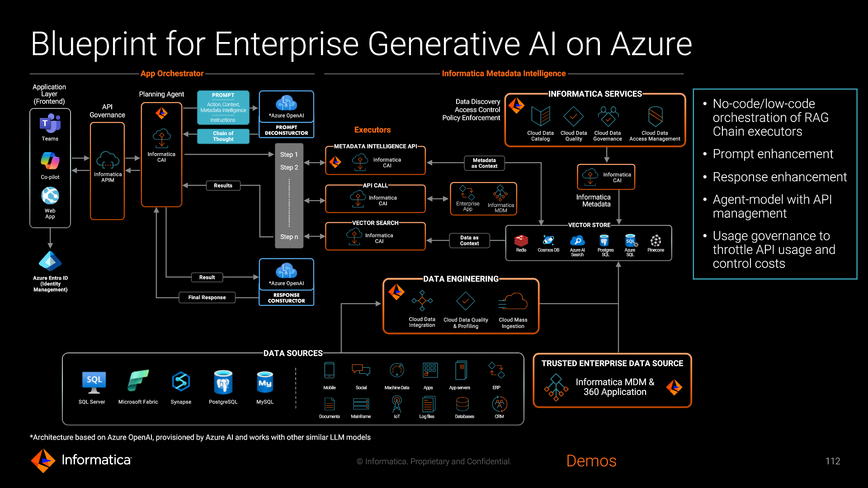
Task: Click the Step 1 block
Action: point(289,155)
